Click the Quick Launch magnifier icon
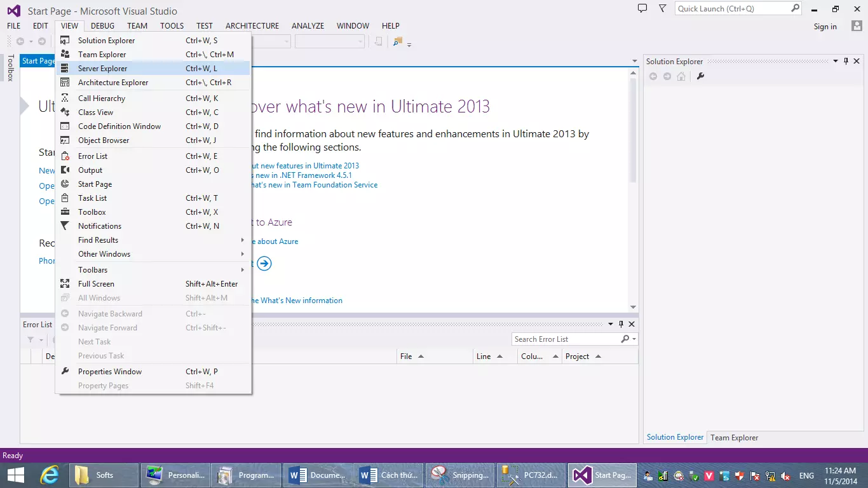 tap(796, 9)
